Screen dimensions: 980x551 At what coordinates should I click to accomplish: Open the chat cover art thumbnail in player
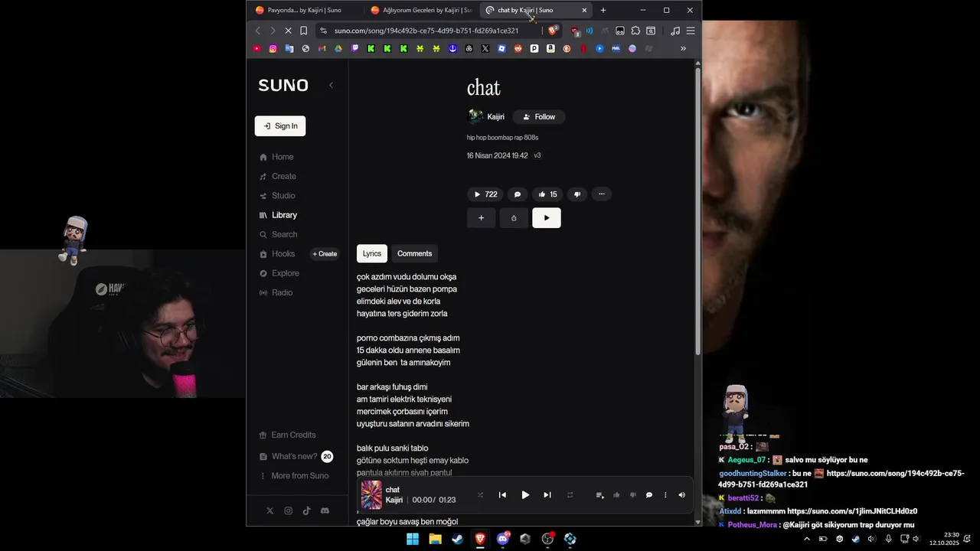tap(371, 495)
